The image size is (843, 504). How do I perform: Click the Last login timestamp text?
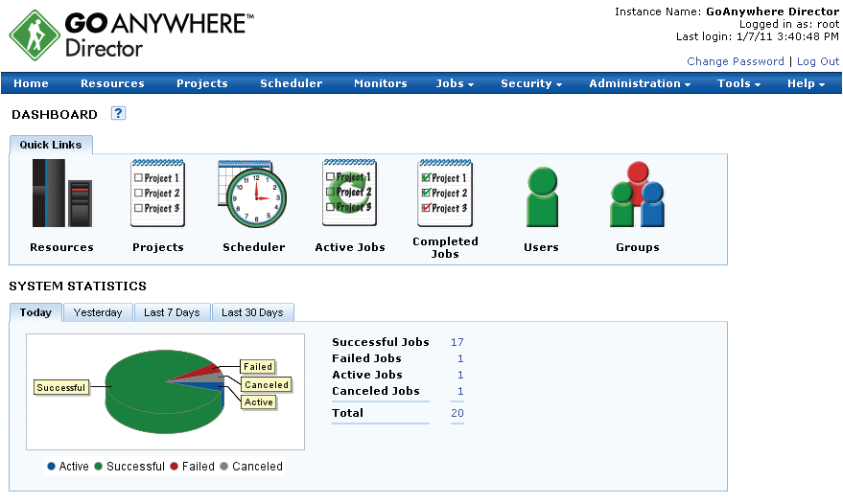coord(758,36)
